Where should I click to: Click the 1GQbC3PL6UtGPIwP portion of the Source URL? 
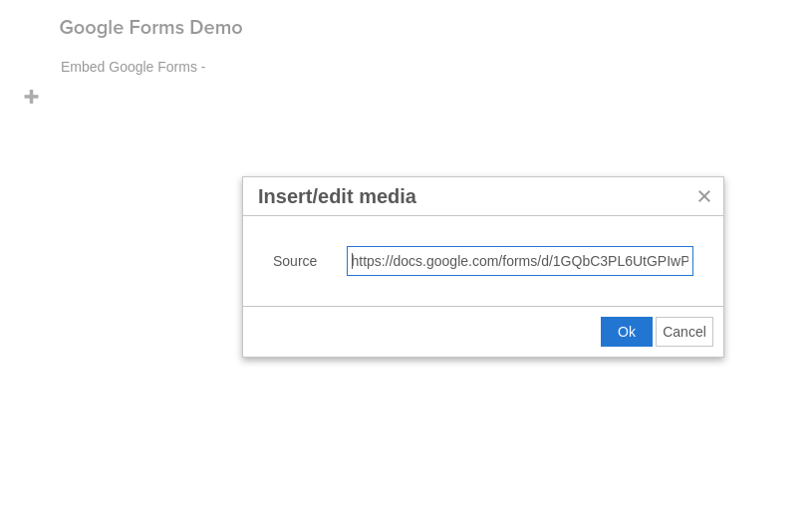[x=622, y=261]
